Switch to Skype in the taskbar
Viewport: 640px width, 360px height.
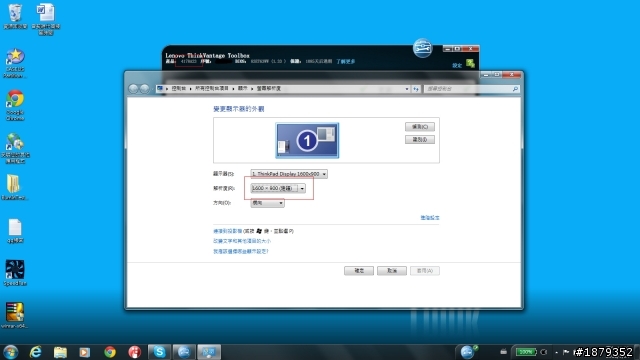159,352
